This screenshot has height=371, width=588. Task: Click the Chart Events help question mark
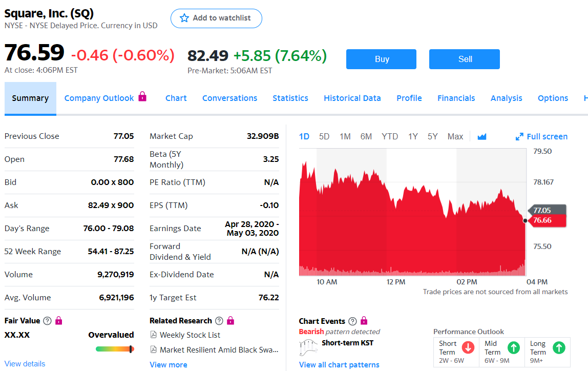(352, 321)
